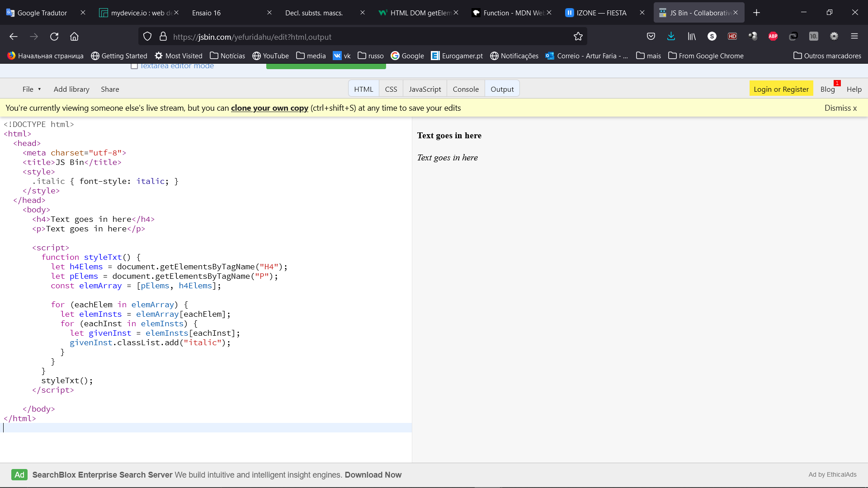Expand the Outros marcadores folder
Screen dimensions: 868x488
click(827, 56)
